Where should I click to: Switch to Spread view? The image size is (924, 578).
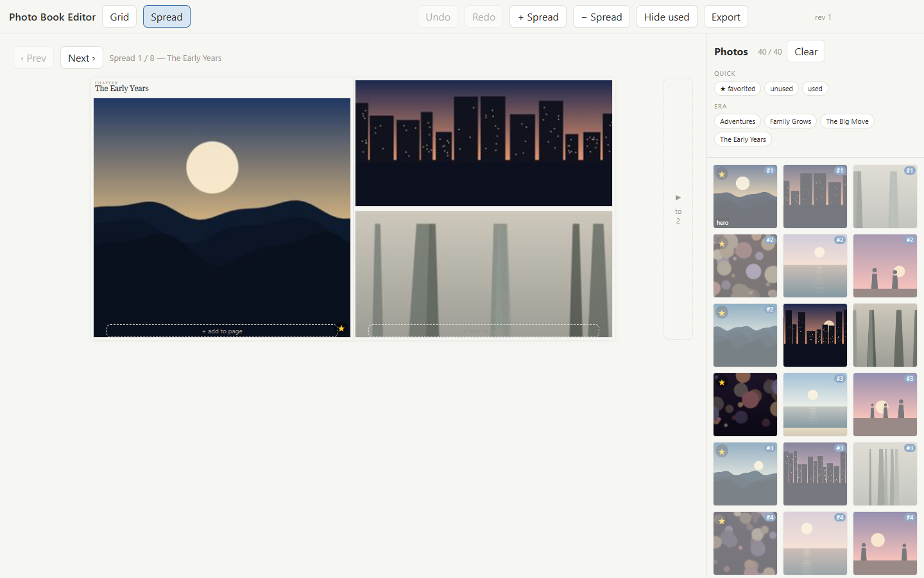click(x=167, y=17)
